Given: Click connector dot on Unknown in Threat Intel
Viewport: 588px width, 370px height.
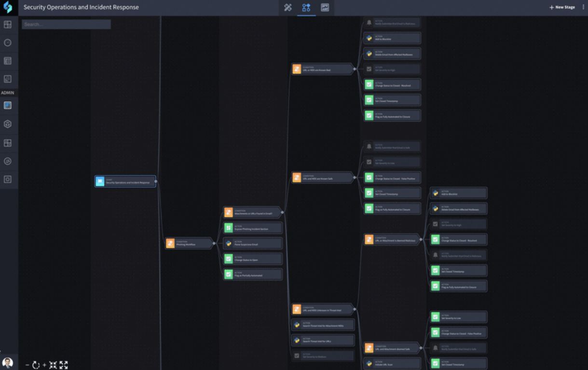Looking at the screenshot, I should (355, 309).
